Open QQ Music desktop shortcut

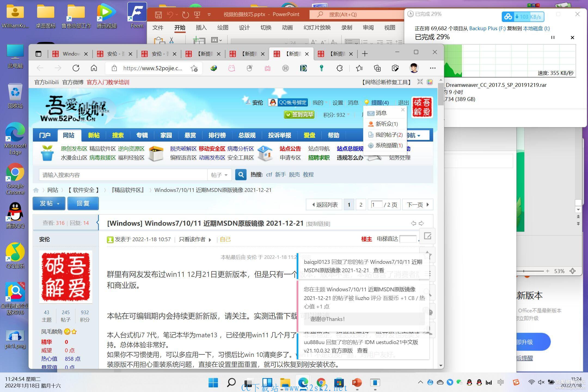point(15,256)
